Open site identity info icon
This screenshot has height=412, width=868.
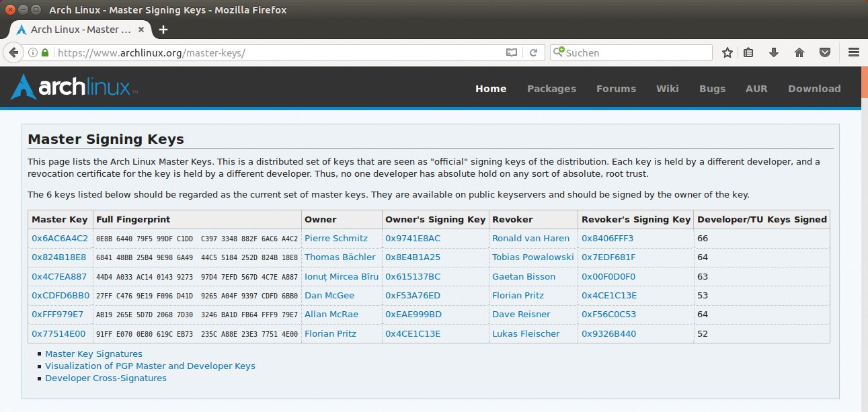32,52
